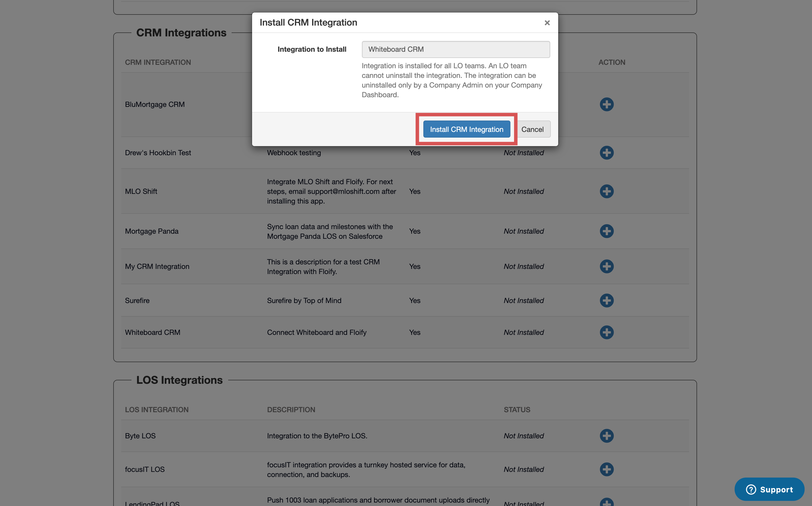Click the Webhook testing description
Viewport: 812px width, 506px height.
click(x=294, y=153)
